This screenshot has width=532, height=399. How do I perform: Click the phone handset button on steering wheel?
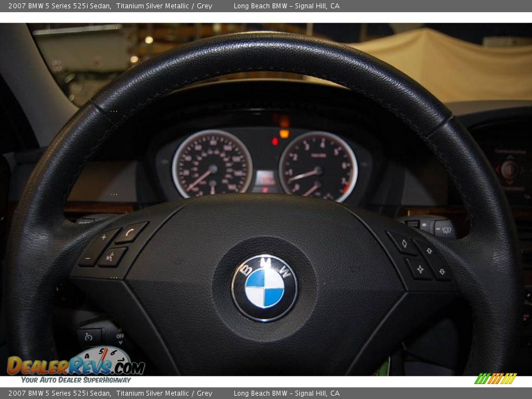pyautogui.click(x=131, y=232)
